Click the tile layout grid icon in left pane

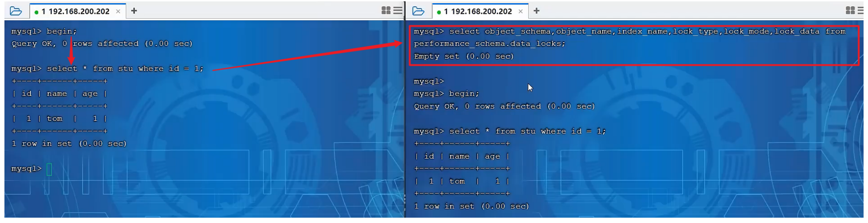tap(386, 11)
